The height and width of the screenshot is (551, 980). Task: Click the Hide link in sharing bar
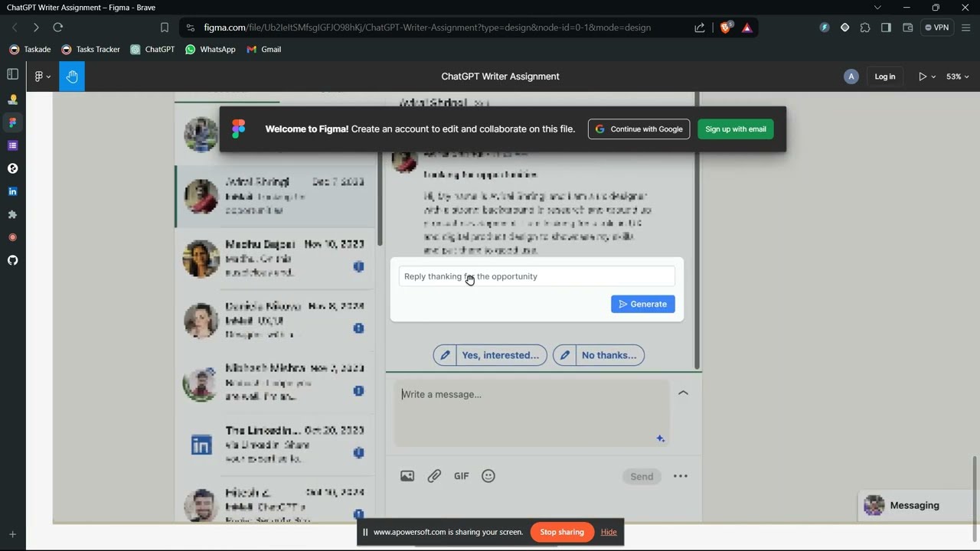click(609, 532)
